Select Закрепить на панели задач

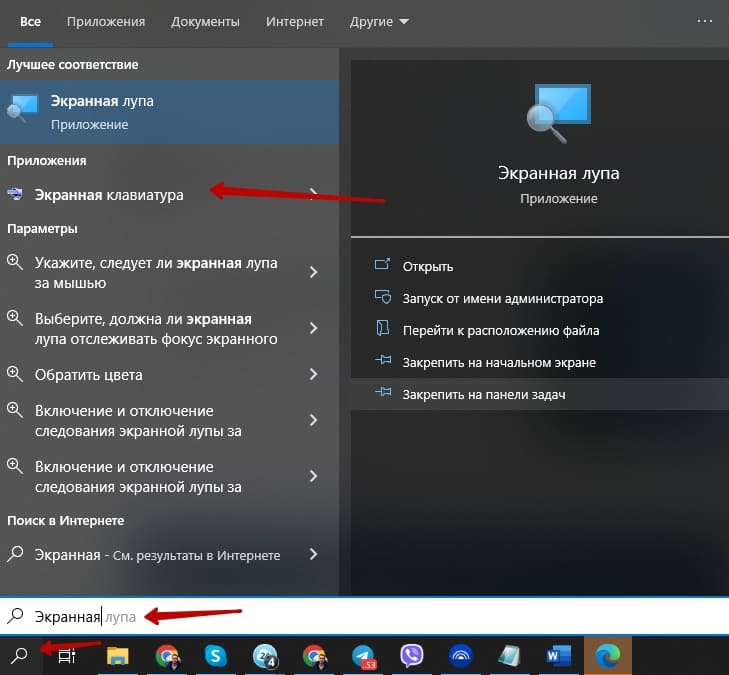pos(484,395)
